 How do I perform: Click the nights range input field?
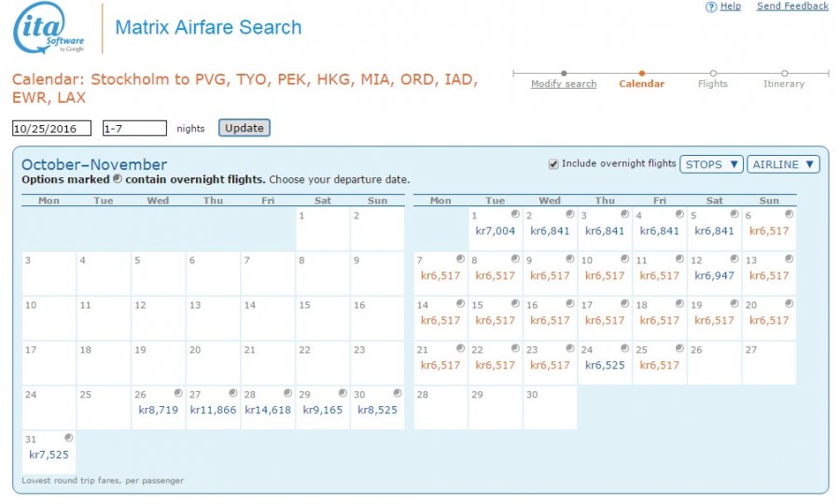pos(134,128)
